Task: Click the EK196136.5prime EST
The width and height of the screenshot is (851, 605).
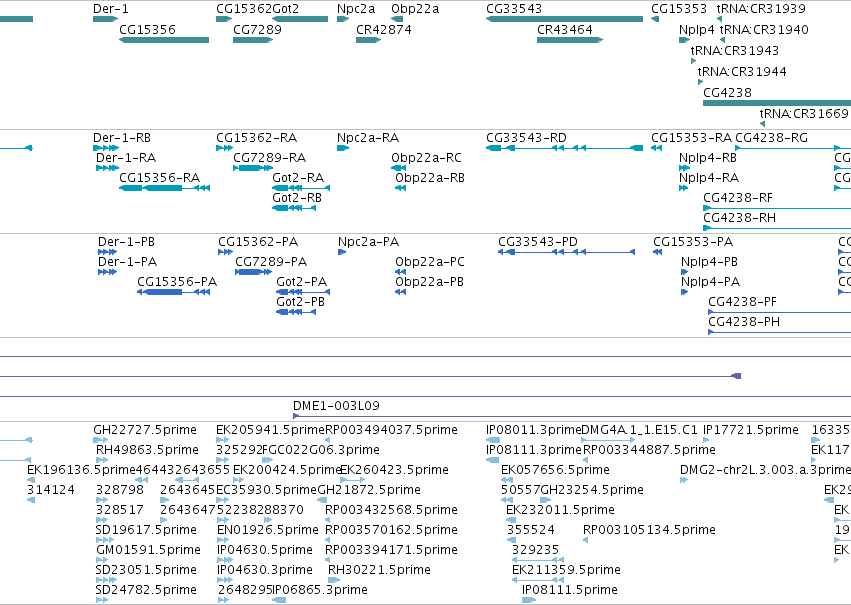Action: point(31,480)
